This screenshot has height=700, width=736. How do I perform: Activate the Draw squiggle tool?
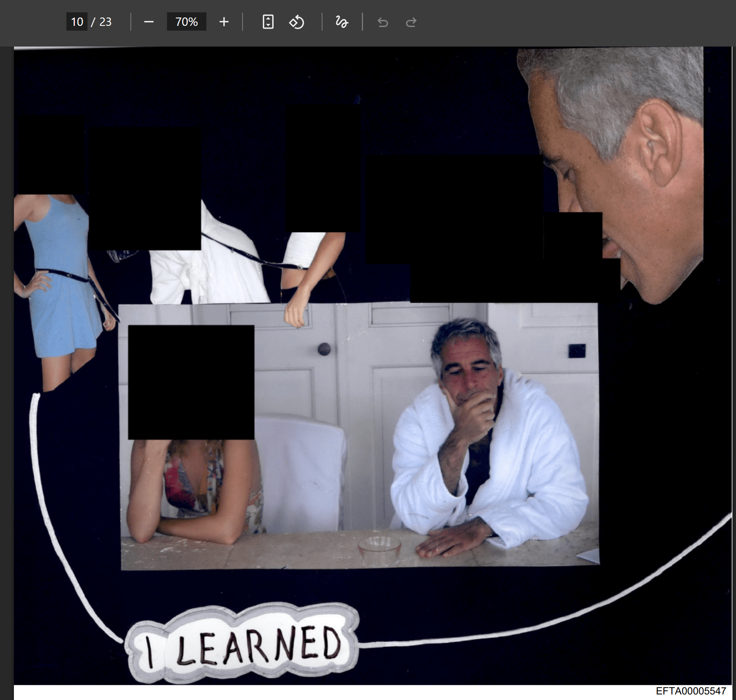pos(342,22)
